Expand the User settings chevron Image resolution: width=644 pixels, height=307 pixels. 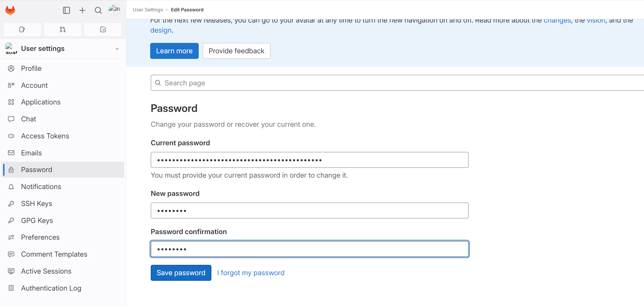click(x=117, y=49)
